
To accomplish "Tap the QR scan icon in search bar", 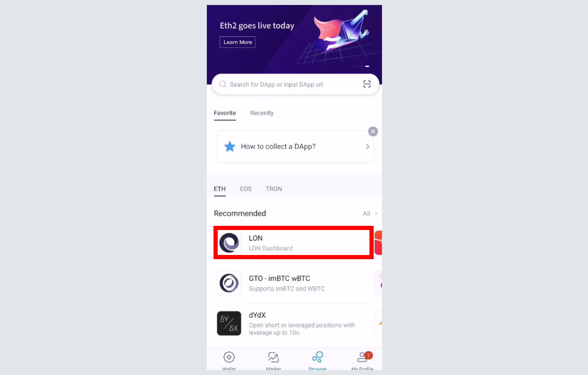I will coord(367,84).
